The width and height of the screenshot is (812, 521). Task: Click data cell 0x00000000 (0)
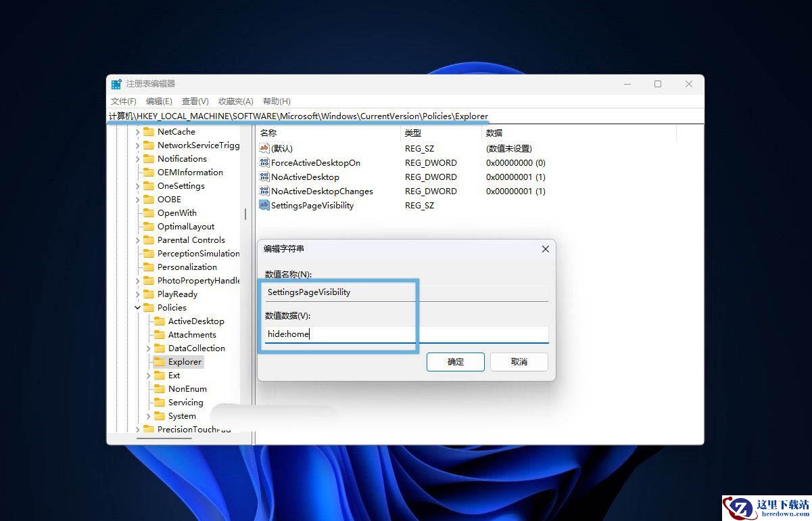[x=516, y=162]
